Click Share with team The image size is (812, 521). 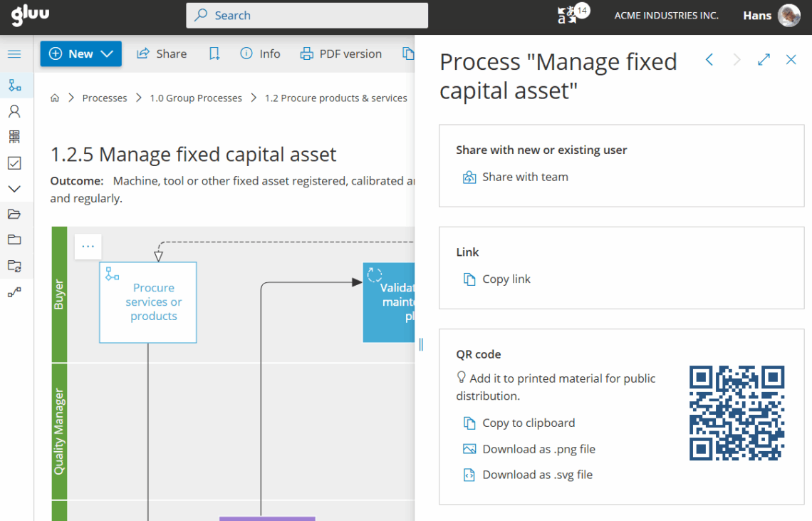[524, 177]
